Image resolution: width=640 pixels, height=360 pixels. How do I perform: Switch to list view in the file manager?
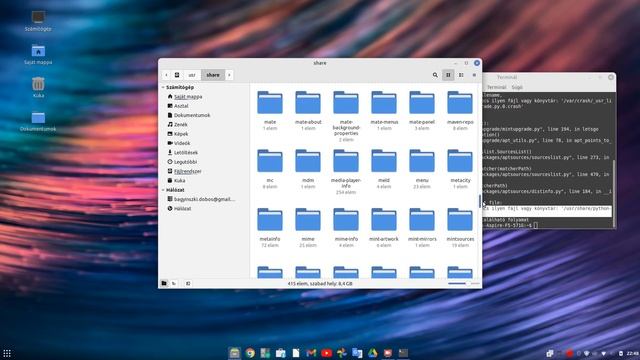(461, 75)
